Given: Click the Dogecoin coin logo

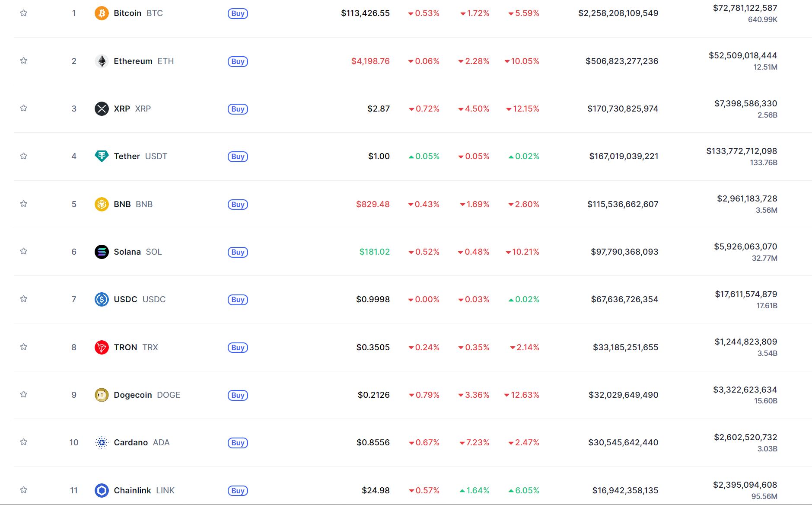Looking at the screenshot, I should pyautogui.click(x=102, y=395).
